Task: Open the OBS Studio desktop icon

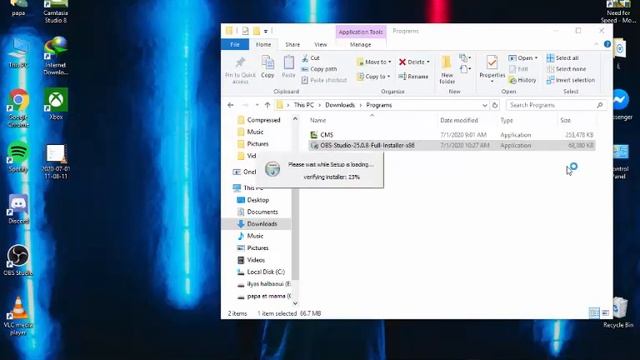Action: [x=18, y=260]
